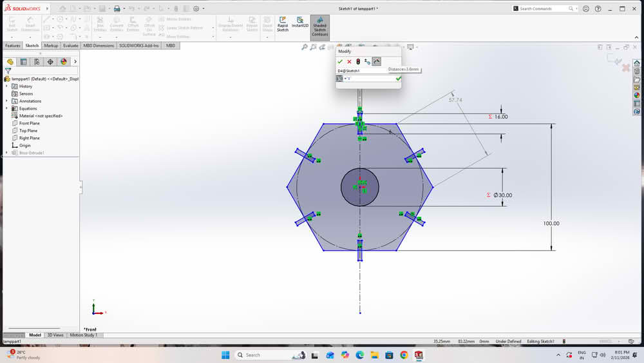Image resolution: width=644 pixels, height=363 pixels.
Task: Open SOLIDWORKS Resources home in the task pane
Action: [637, 63]
